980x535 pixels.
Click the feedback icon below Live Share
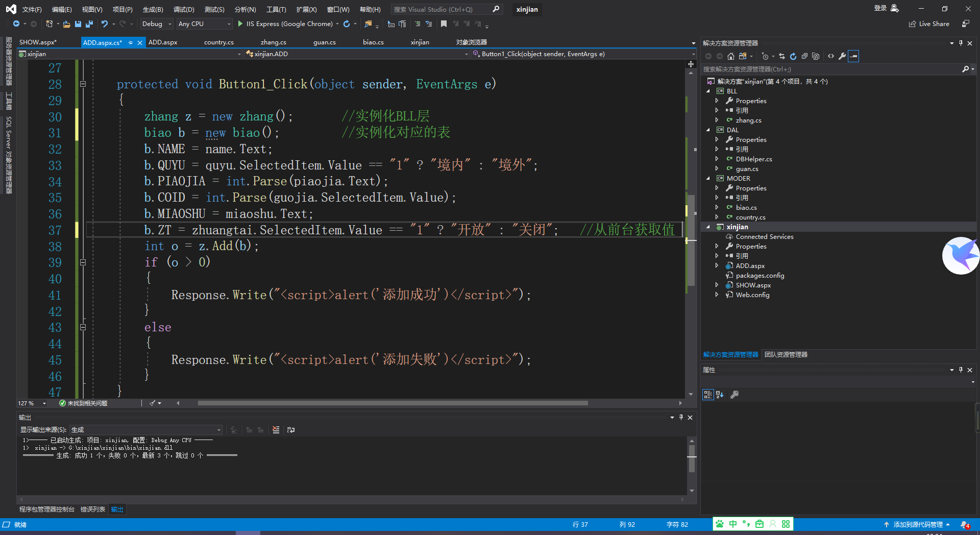[965, 24]
